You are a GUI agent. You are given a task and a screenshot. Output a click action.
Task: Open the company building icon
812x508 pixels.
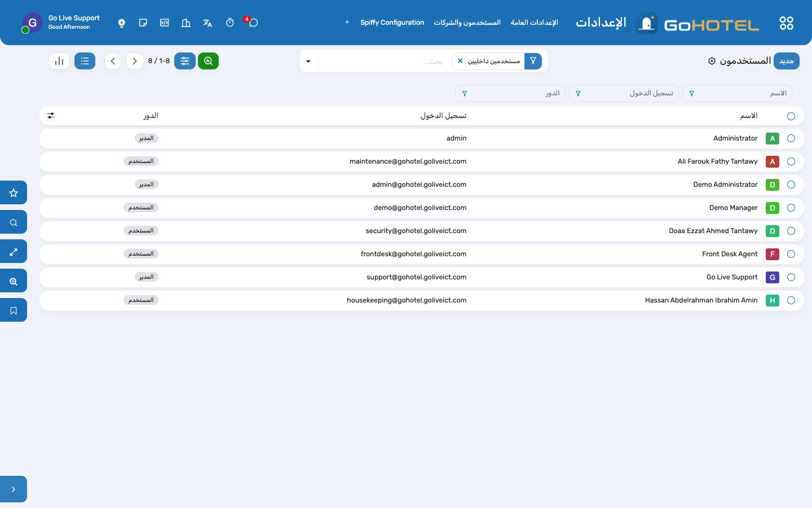pos(186,23)
